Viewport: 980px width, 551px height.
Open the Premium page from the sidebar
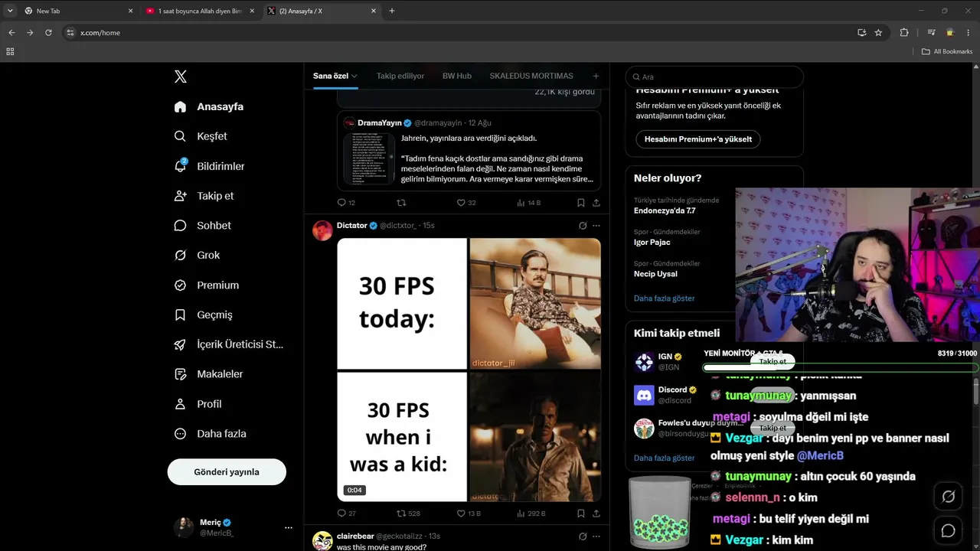(x=207, y=285)
